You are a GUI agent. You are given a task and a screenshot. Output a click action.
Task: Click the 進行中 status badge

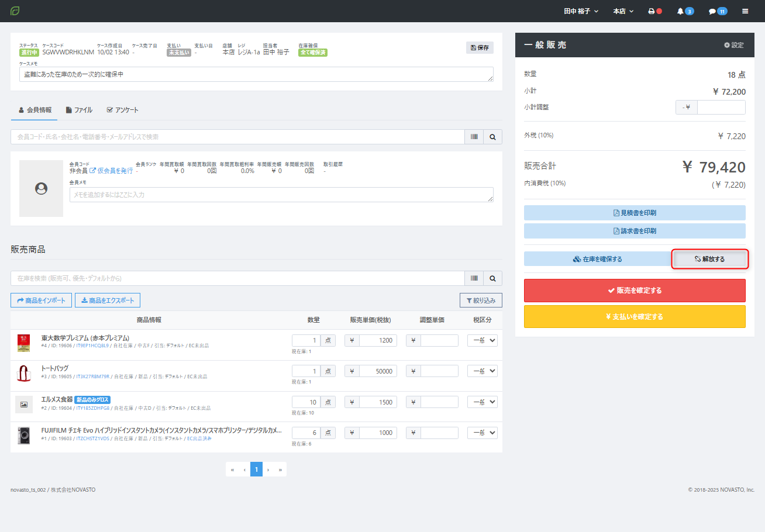[29, 53]
